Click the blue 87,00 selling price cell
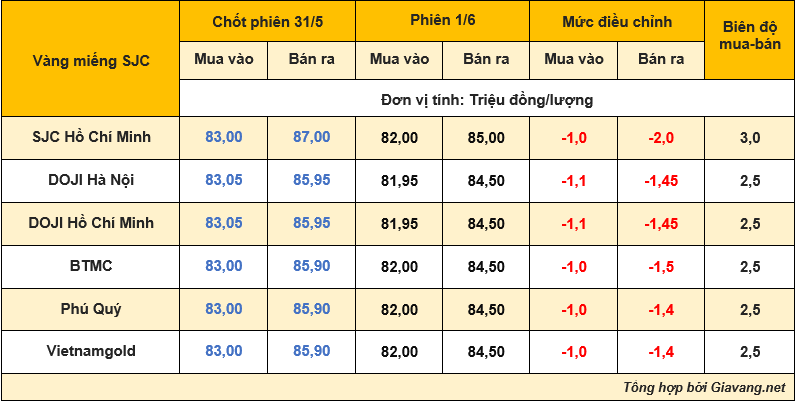795x401 pixels. pos(311,137)
